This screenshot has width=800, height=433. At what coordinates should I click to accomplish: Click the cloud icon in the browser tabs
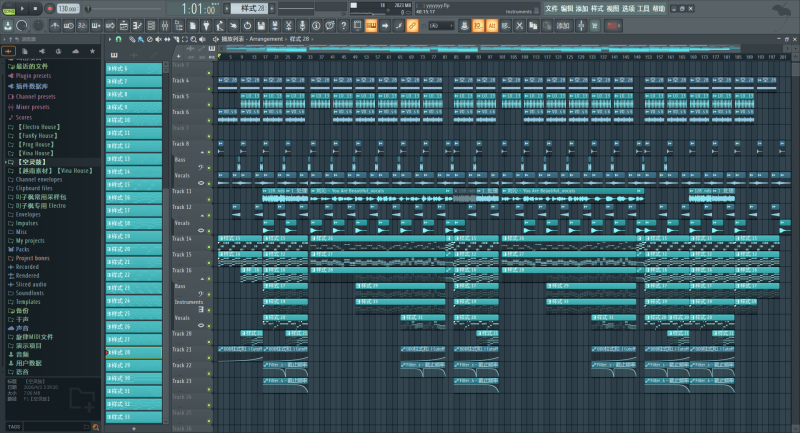[75, 50]
